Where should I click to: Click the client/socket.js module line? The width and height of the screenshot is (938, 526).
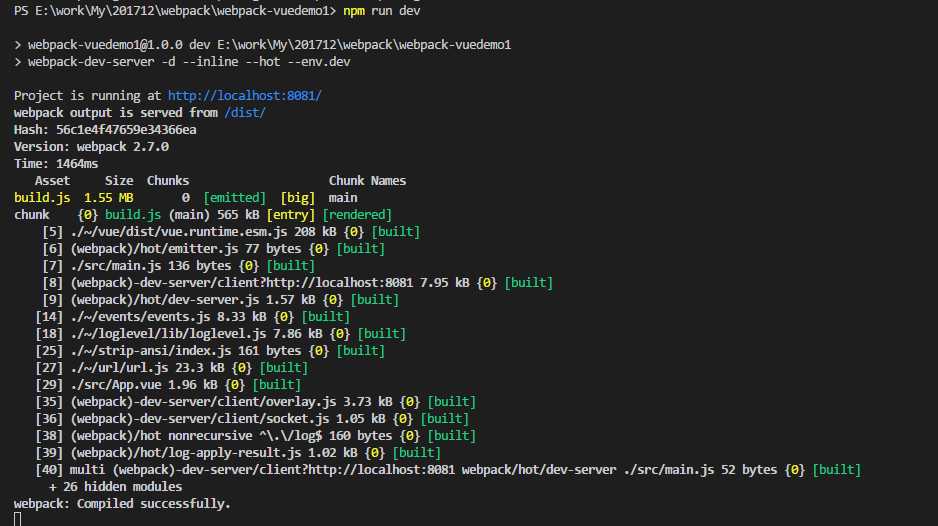[x=252, y=418]
